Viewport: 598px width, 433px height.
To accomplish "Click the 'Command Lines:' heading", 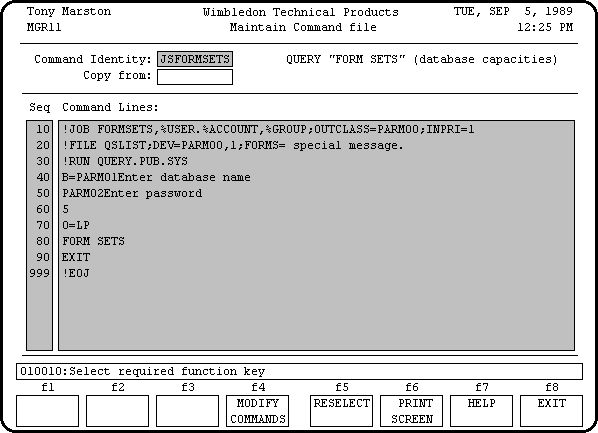I will (x=110, y=108).
